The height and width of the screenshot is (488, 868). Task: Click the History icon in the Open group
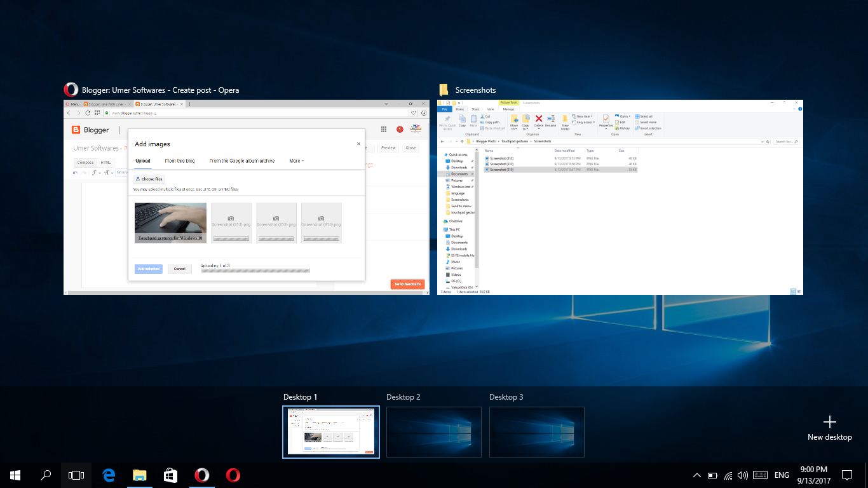[621, 128]
